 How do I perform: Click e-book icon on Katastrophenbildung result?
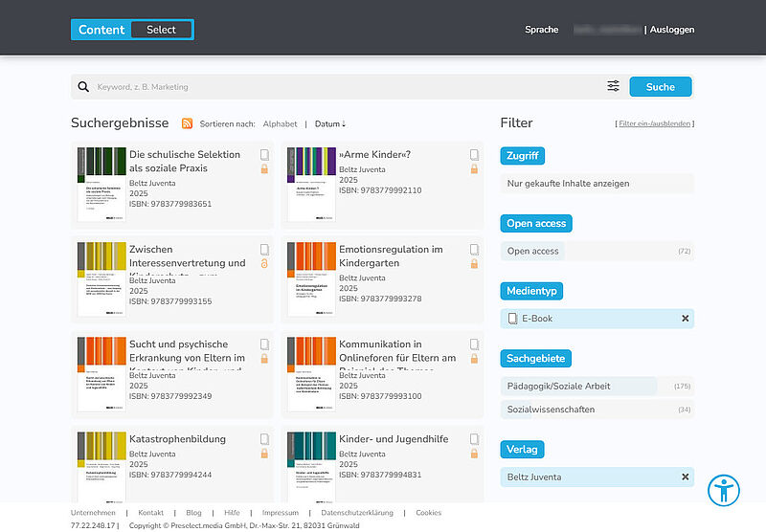click(264, 439)
